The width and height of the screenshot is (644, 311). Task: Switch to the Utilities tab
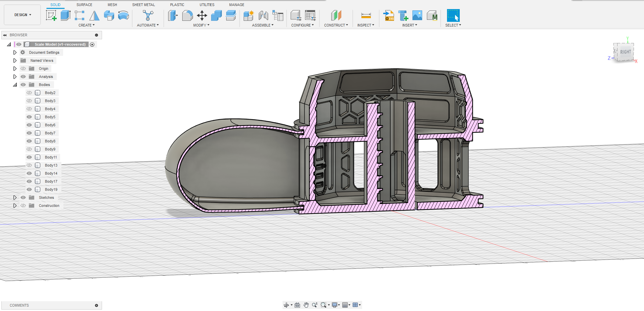coord(207,5)
